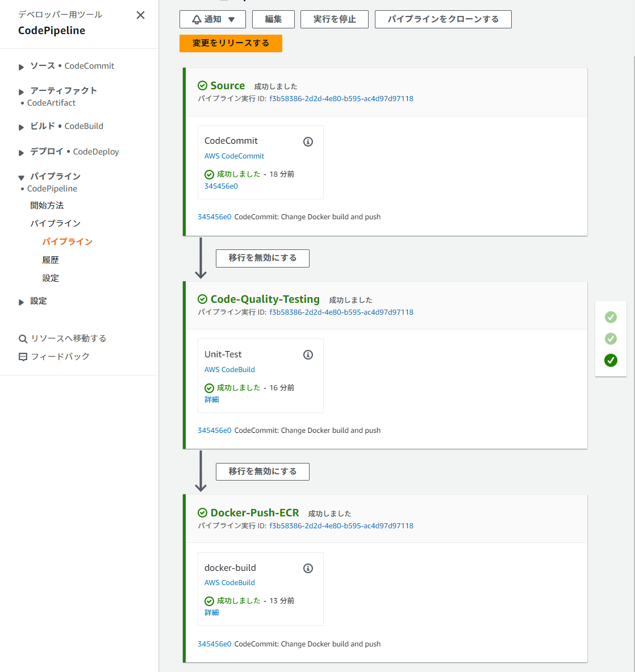Click リソースへ移動する search field
This screenshot has height=672, width=635.
[x=69, y=339]
